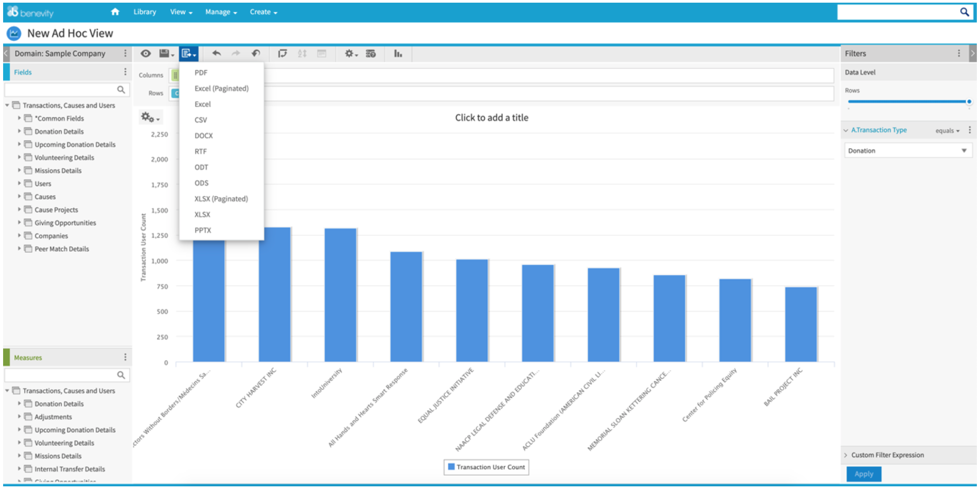Open the Domain panel kebab menu
Viewport: 980px width, 489px height.
[125, 53]
